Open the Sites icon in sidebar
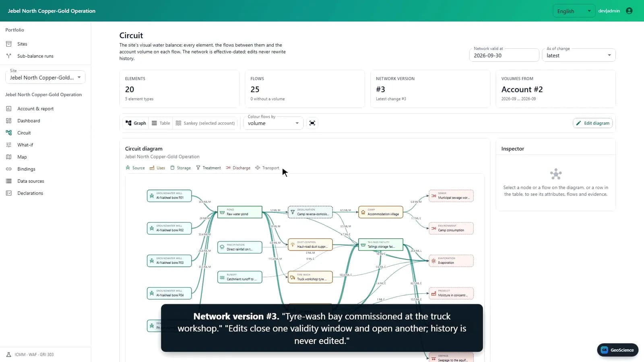Screen dimensions: 644x362 tap(9, 44)
